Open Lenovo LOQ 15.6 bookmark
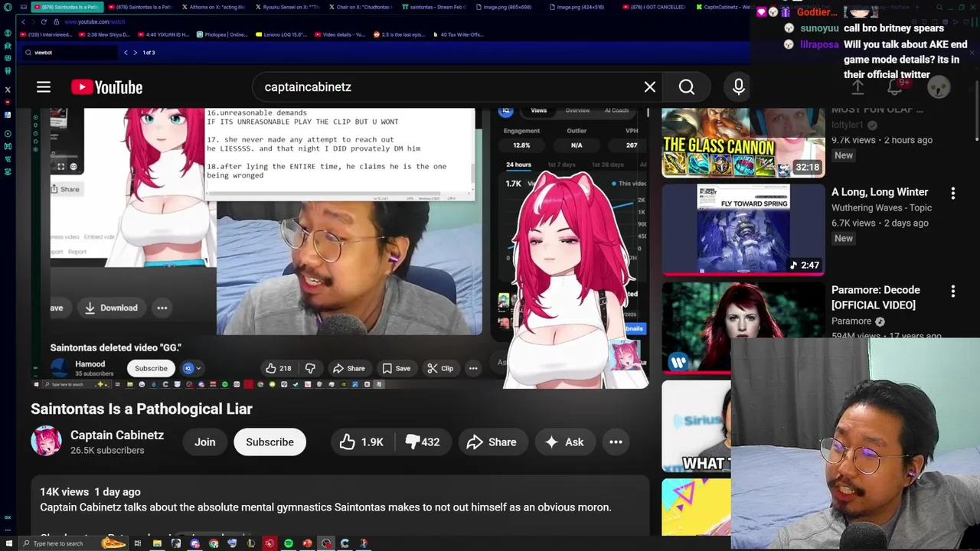 click(x=283, y=34)
